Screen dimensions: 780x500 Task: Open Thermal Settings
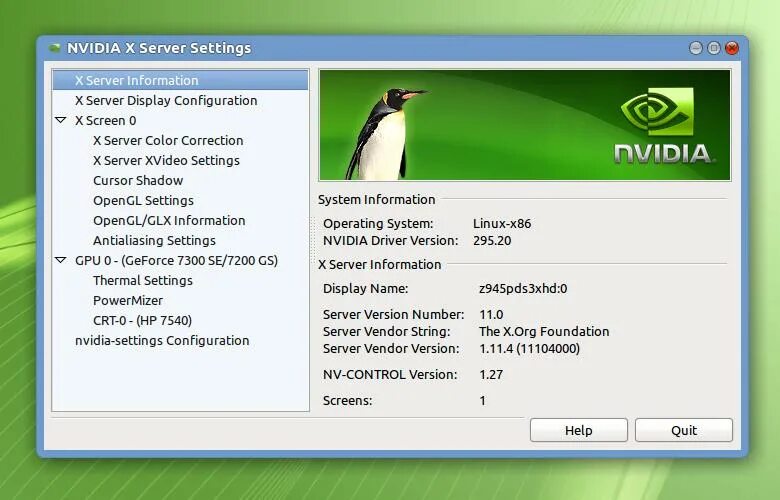click(x=143, y=281)
